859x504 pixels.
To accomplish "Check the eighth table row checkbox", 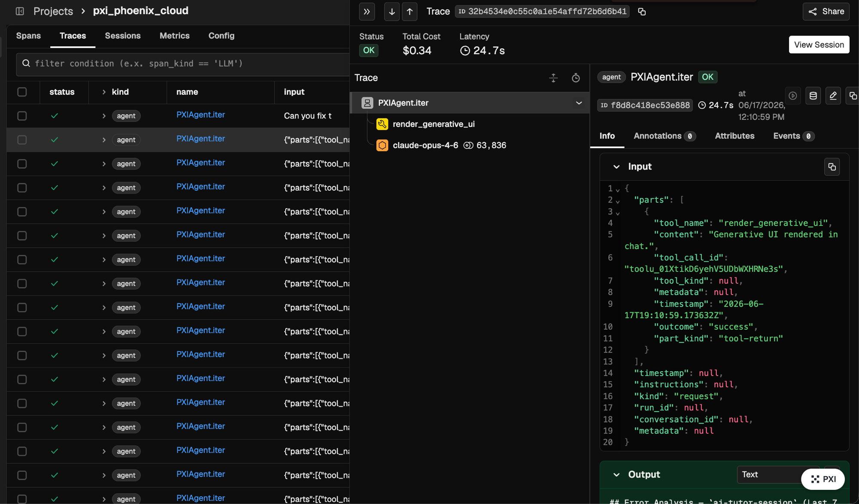I will [x=22, y=284].
